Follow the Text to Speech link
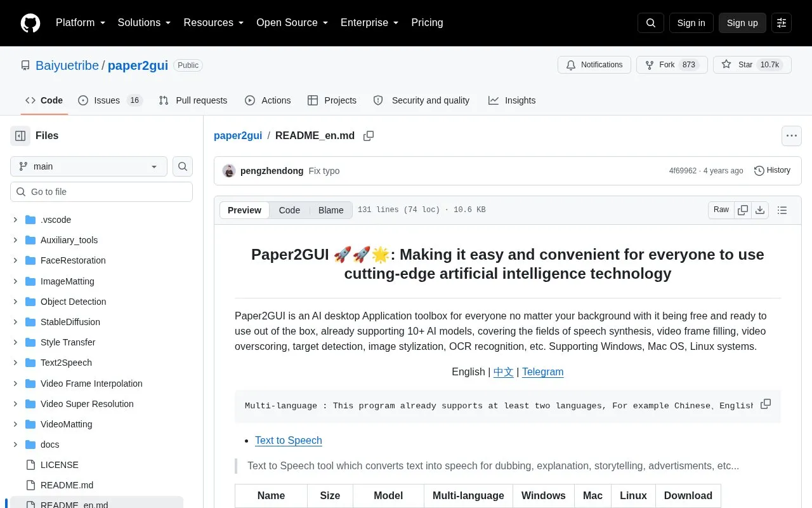The height and width of the screenshot is (508, 812). tap(289, 441)
